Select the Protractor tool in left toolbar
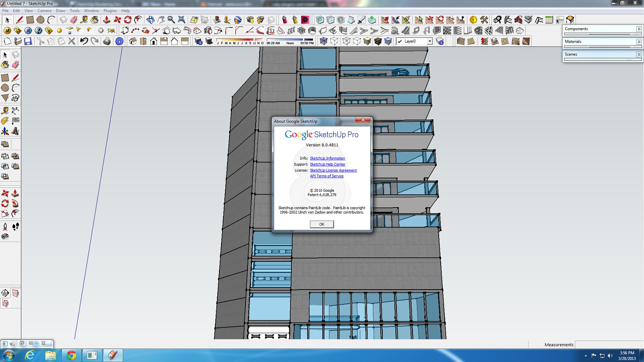The height and width of the screenshot is (362, 644). click(x=5, y=121)
